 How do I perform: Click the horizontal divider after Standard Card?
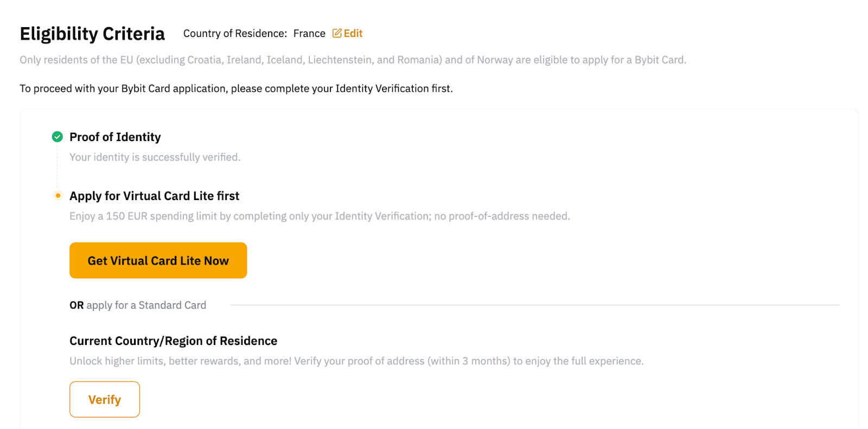pos(534,305)
